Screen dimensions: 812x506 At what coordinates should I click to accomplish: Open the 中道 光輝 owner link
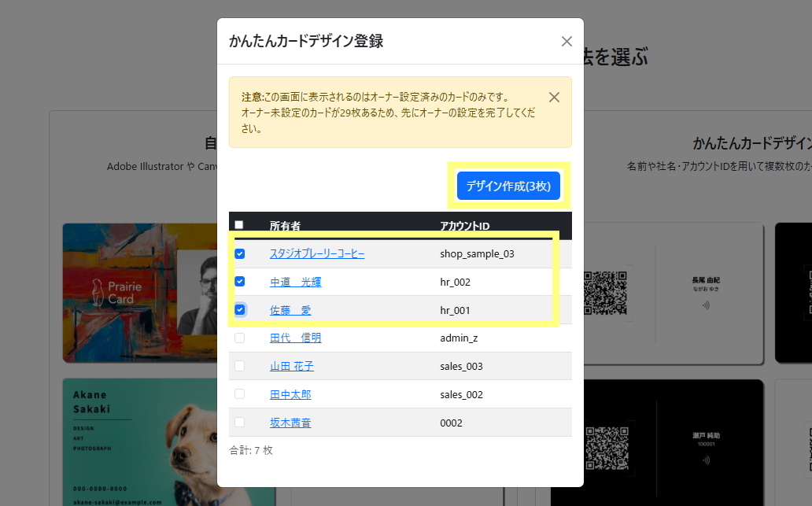tap(296, 282)
